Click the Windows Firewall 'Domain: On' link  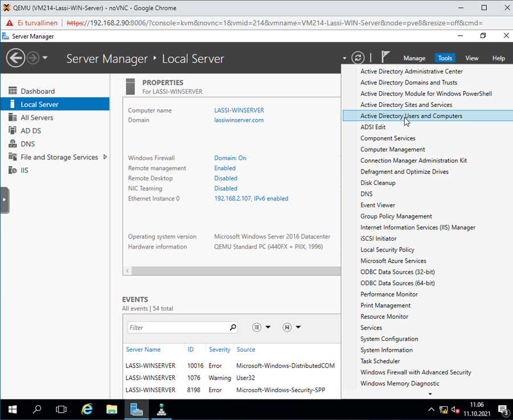pyautogui.click(x=230, y=158)
